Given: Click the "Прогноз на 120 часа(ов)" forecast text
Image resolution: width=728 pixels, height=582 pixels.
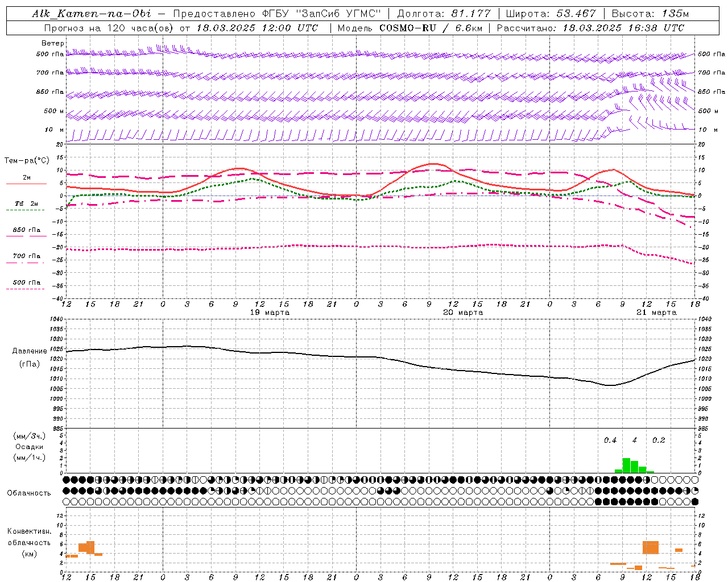Looking at the screenshot, I should click(109, 28).
